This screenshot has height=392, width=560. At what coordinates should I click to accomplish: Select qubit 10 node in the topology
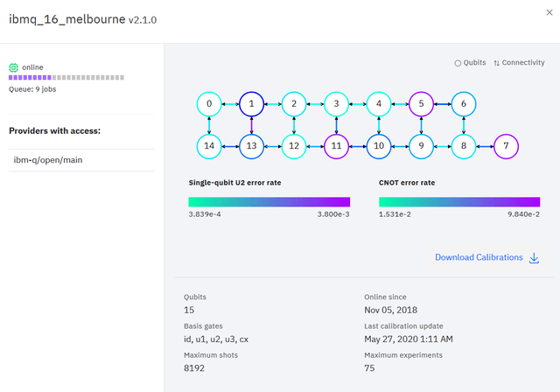click(x=379, y=146)
